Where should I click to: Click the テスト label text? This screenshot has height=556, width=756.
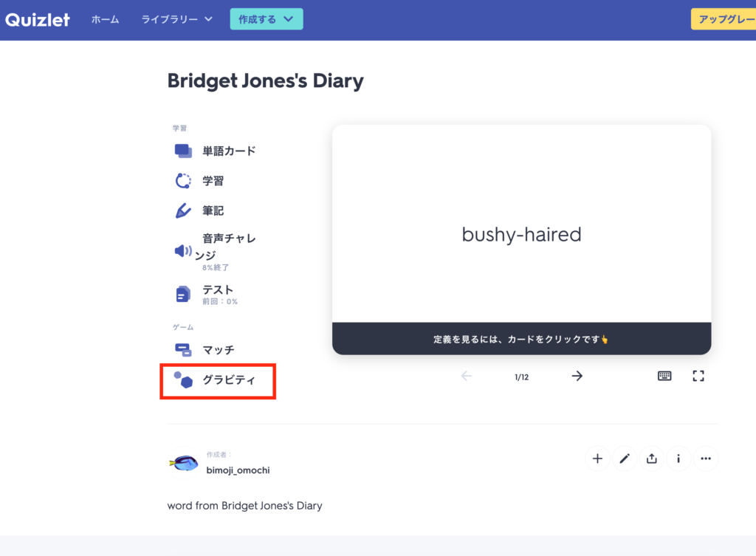218,289
